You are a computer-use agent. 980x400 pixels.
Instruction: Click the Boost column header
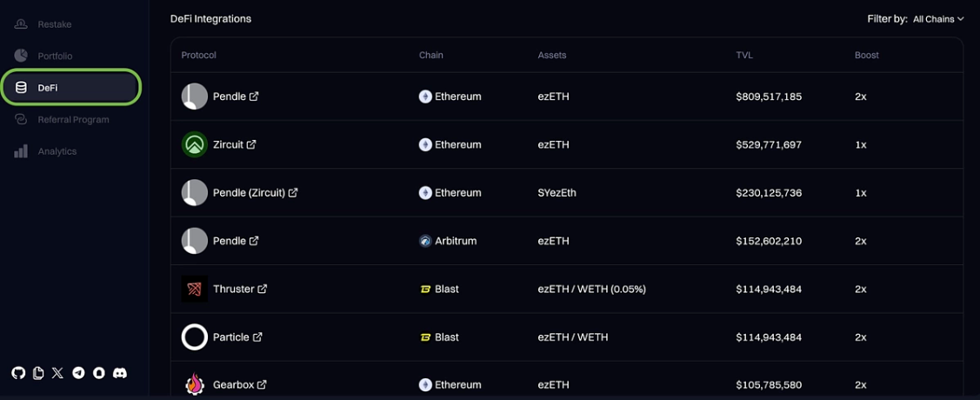pos(866,55)
